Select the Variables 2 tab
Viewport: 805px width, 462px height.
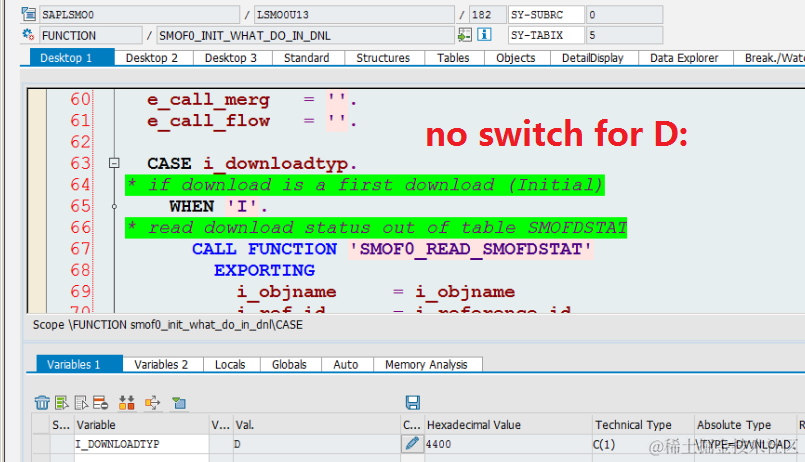161,364
